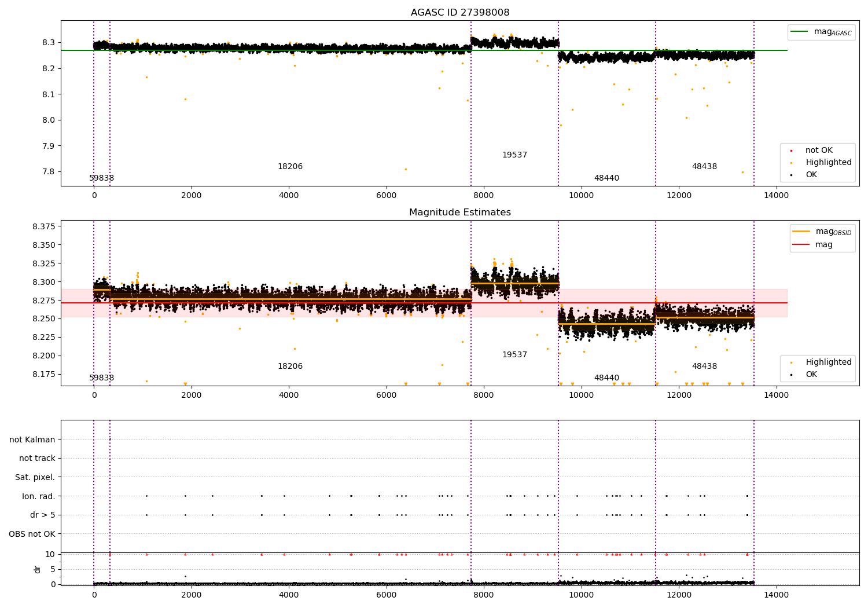Click obsid label 59838 in the top plot

(102, 178)
